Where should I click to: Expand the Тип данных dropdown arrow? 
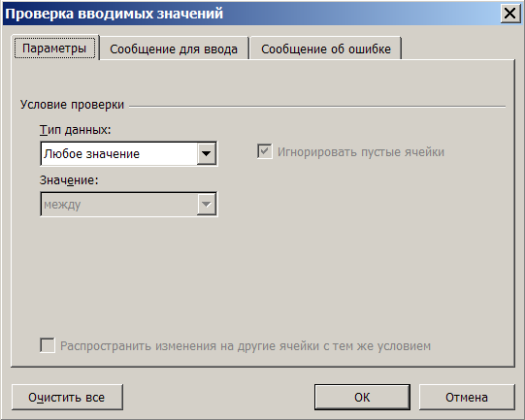(x=207, y=153)
